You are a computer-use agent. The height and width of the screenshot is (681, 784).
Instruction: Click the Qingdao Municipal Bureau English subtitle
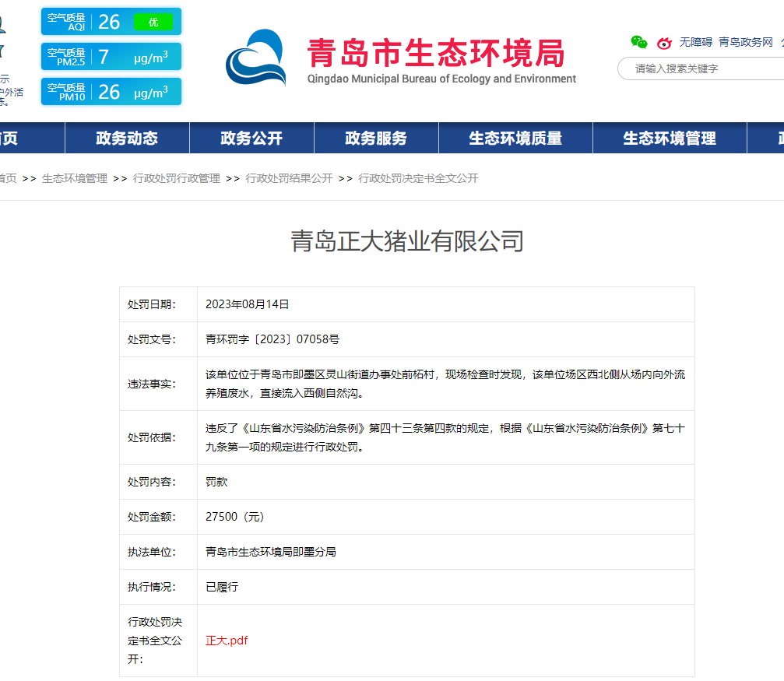point(441,79)
